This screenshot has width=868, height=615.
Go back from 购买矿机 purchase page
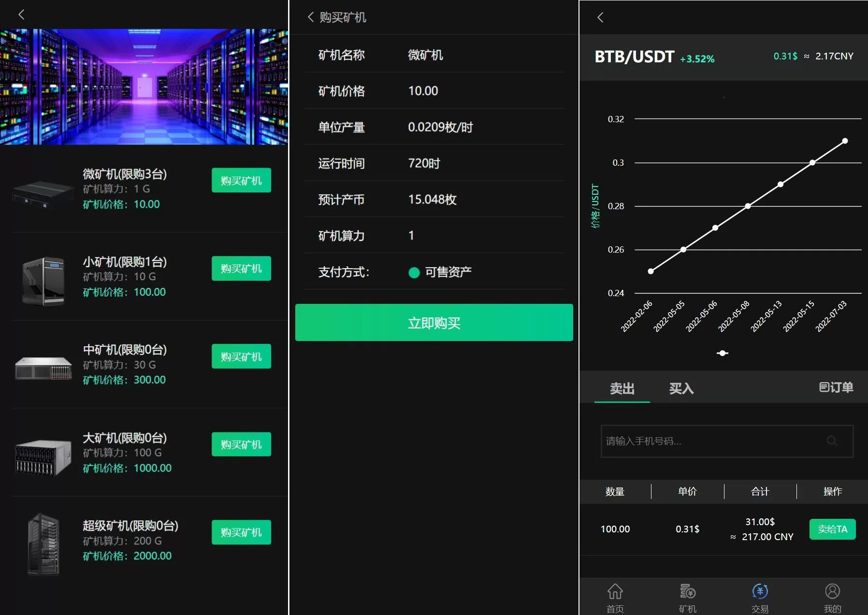click(x=310, y=17)
